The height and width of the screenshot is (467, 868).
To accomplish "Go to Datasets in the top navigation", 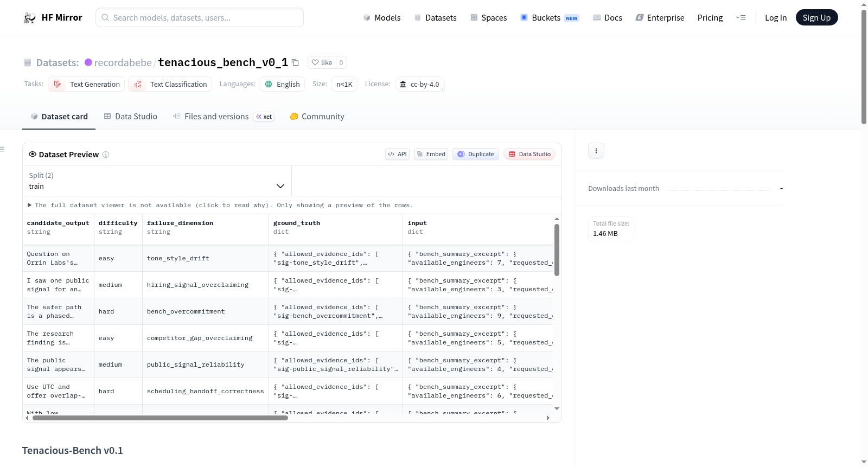I will 436,18.
